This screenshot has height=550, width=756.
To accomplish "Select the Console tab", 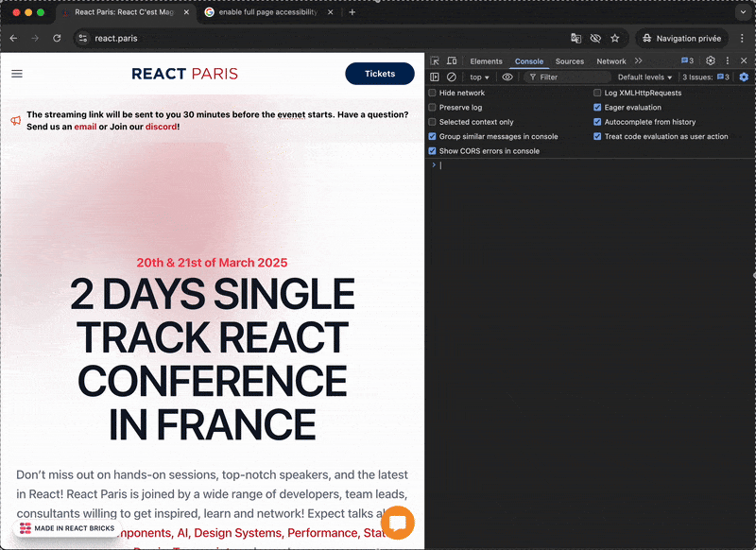I will coord(529,61).
